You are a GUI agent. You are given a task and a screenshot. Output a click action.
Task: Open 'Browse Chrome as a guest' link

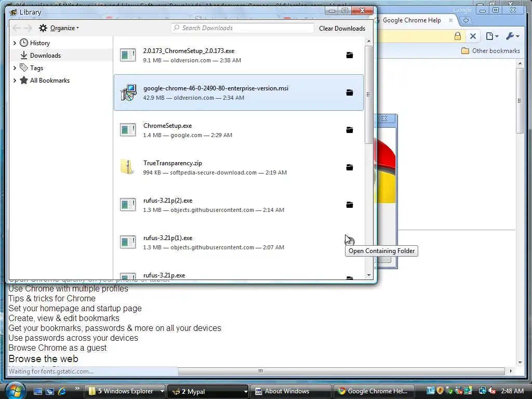click(57, 348)
